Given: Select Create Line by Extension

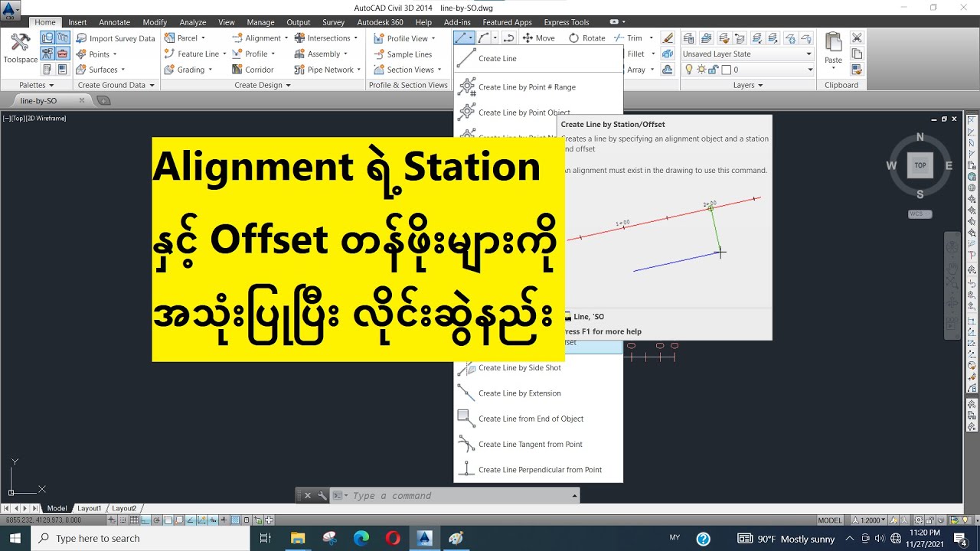Looking at the screenshot, I should [x=538, y=393].
